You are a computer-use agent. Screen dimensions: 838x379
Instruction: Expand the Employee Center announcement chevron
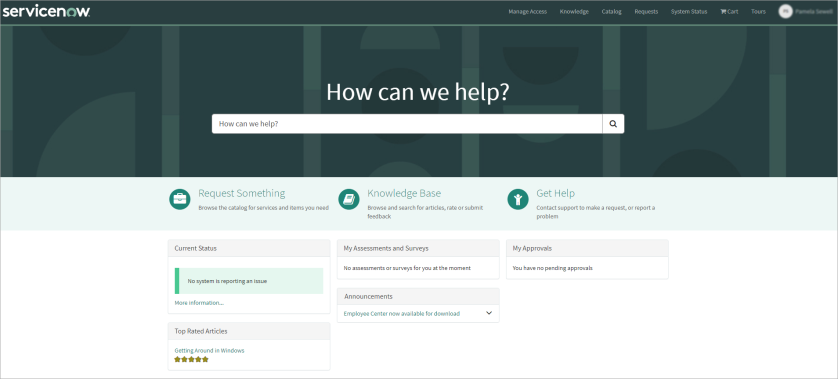click(x=489, y=313)
